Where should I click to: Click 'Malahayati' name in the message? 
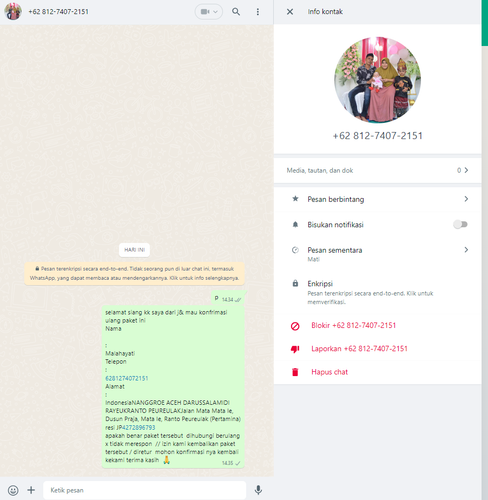[x=120, y=353]
